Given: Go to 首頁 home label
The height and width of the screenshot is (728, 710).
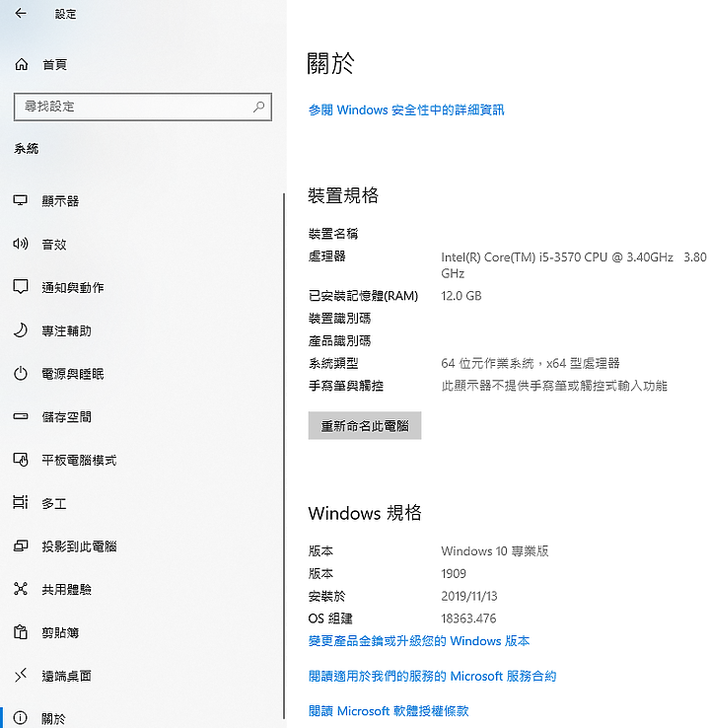Looking at the screenshot, I should (x=54, y=64).
